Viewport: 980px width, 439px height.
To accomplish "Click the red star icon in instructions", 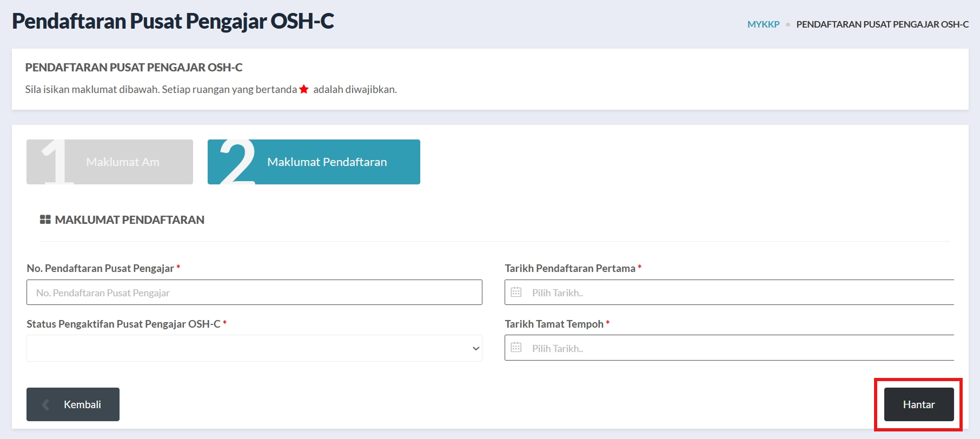I will (x=304, y=89).
